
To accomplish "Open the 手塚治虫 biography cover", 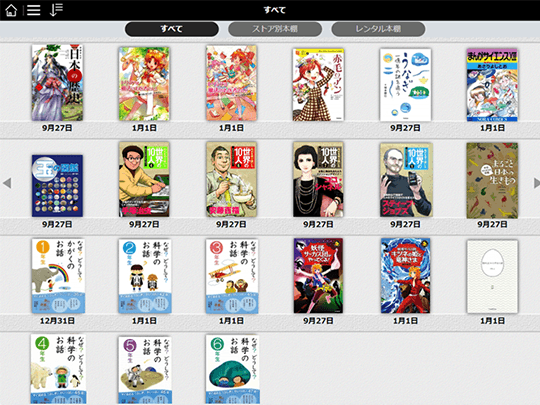I will (x=144, y=179).
